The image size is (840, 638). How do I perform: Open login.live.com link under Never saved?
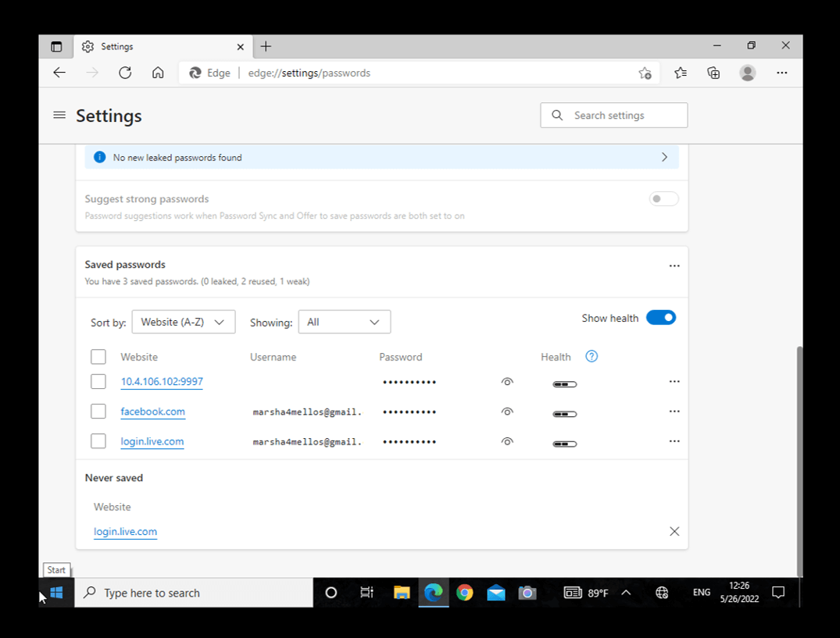[125, 532]
